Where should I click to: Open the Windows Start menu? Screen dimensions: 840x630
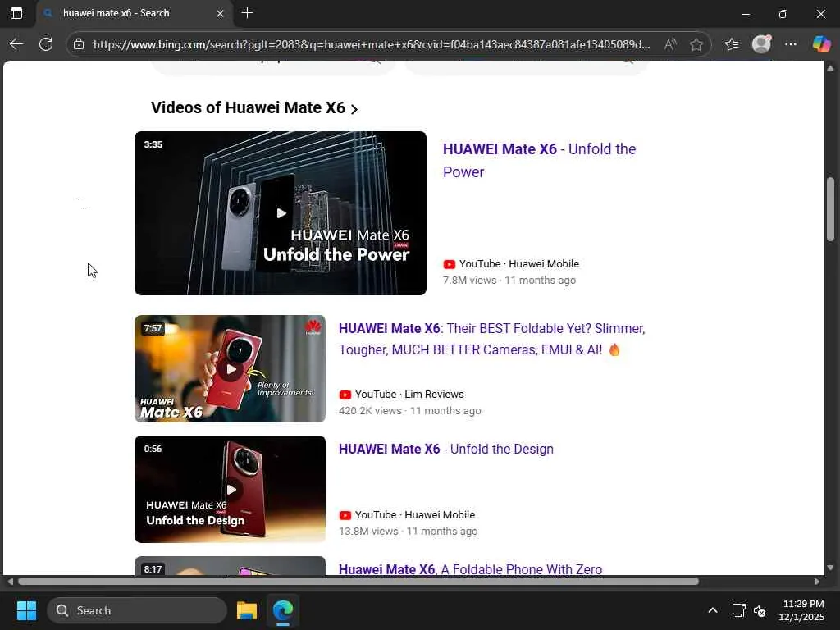(26, 610)
